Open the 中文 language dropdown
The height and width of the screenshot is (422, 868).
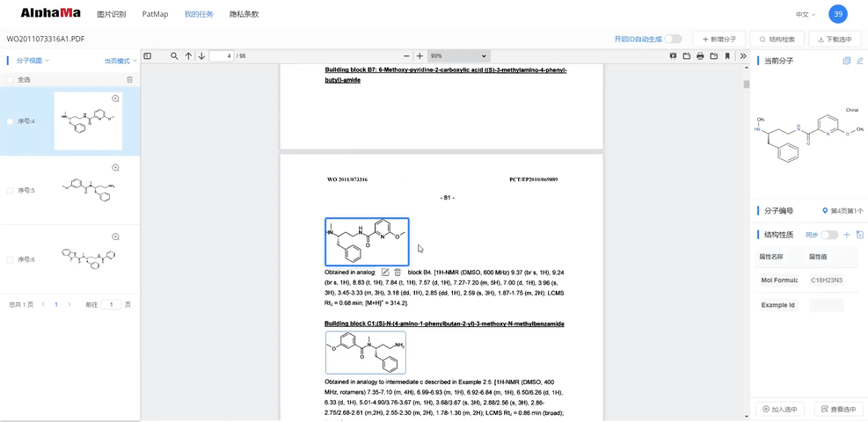click(806, 14)
